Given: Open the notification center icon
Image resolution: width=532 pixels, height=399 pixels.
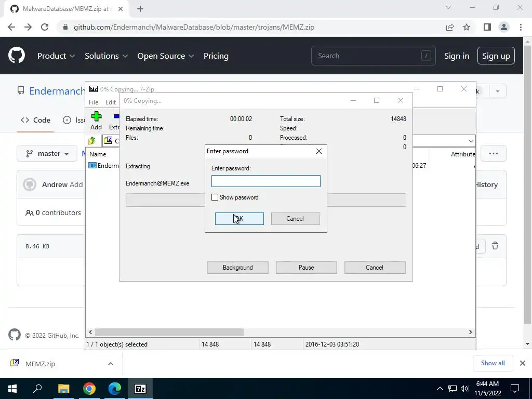Looking at the screenshot, I should [x=515, y=389].
